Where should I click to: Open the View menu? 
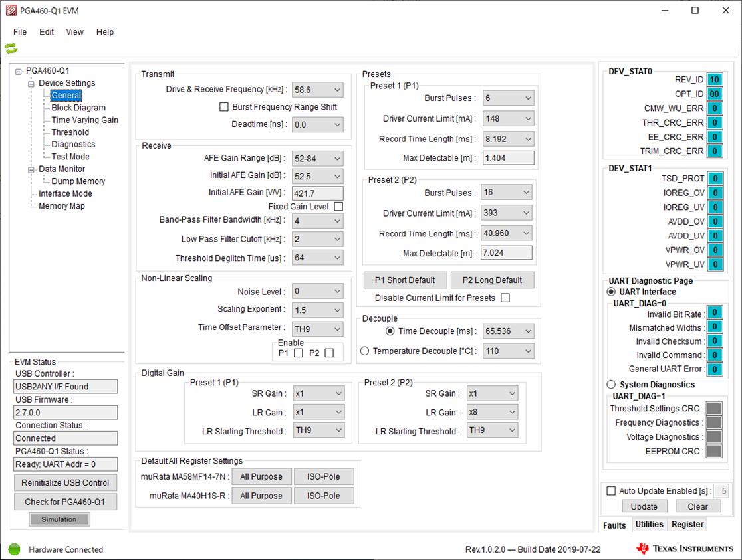point(74,32)
